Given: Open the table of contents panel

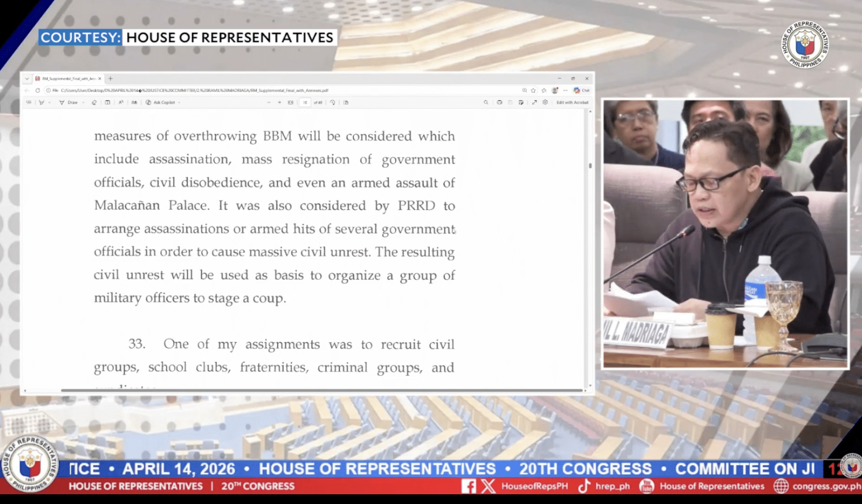Looking at the screenshot, I should pyautogui.click(x=29, y=102).
